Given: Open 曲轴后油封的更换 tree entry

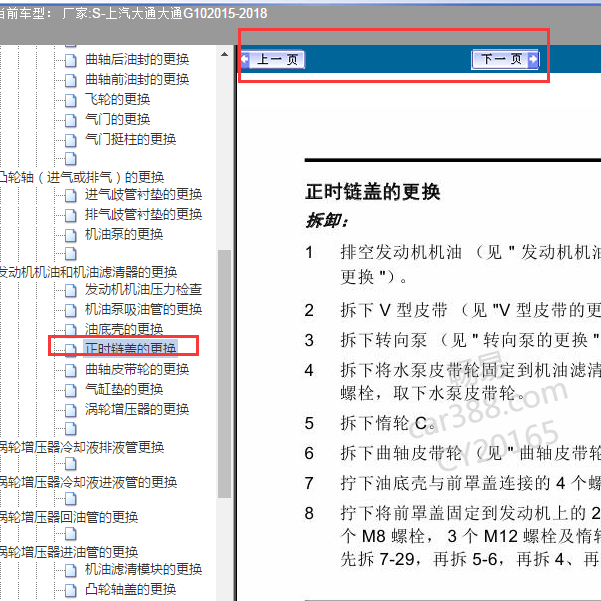Looking at the screenshot, I should (x=137, y=59).
